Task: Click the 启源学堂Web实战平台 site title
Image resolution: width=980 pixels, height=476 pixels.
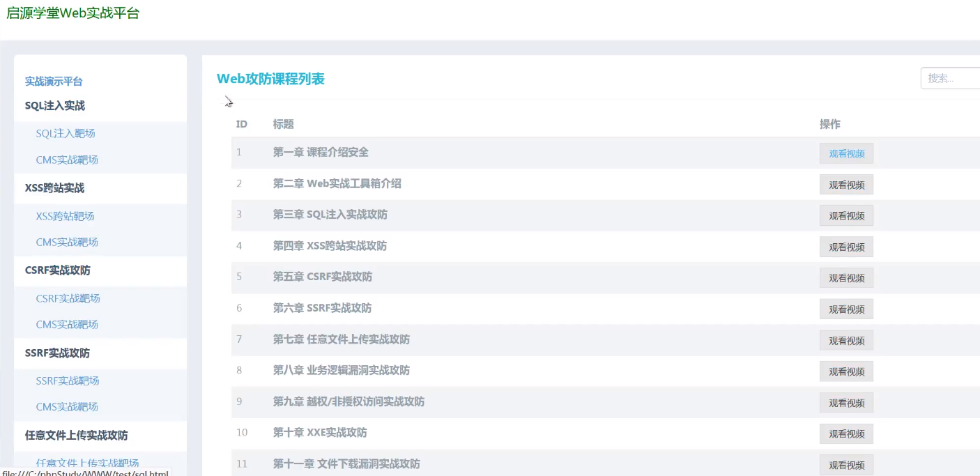Action: (x=72, y=13)
